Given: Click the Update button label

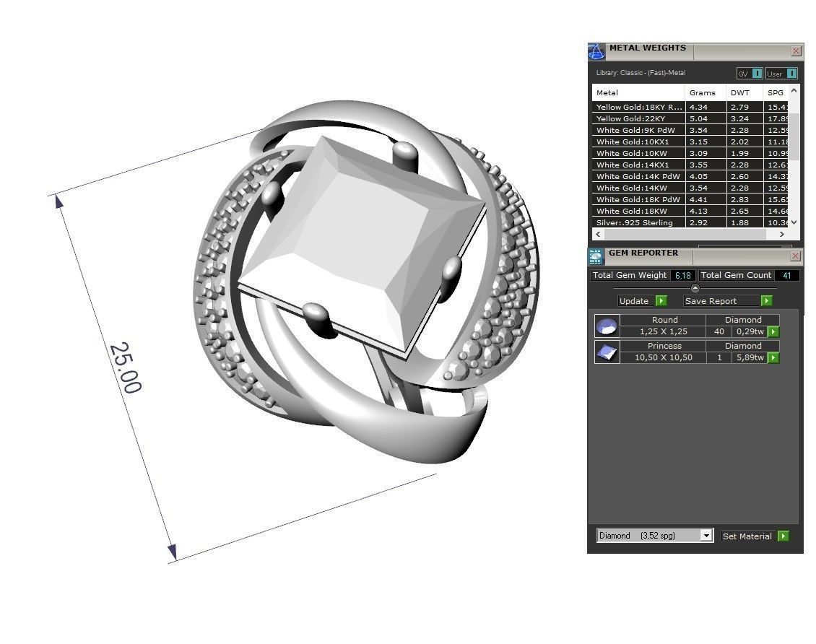Looking at the screenshot, I should point(634,301).
